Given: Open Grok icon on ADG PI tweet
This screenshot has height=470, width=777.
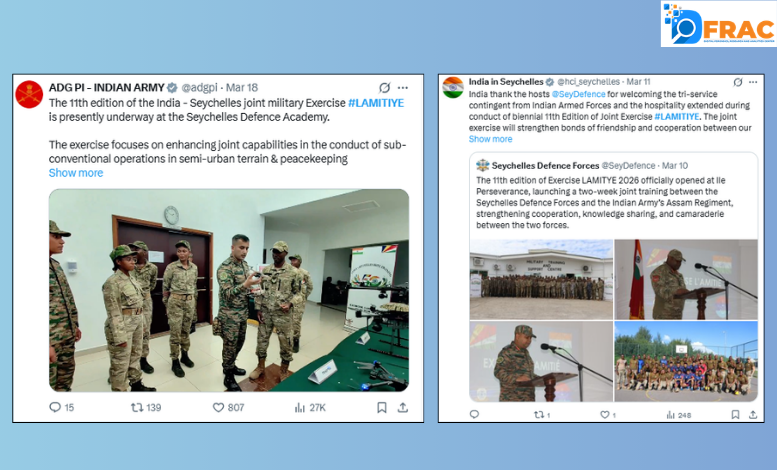Looking at the screenshot, I should pyautogui.click(x=385, y=88).
